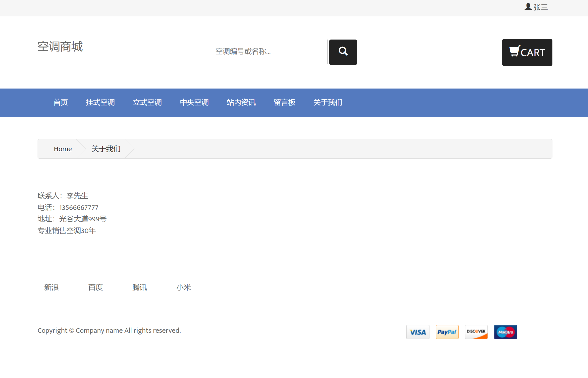Click the Maestro payment icon

(x=505, y=332)
